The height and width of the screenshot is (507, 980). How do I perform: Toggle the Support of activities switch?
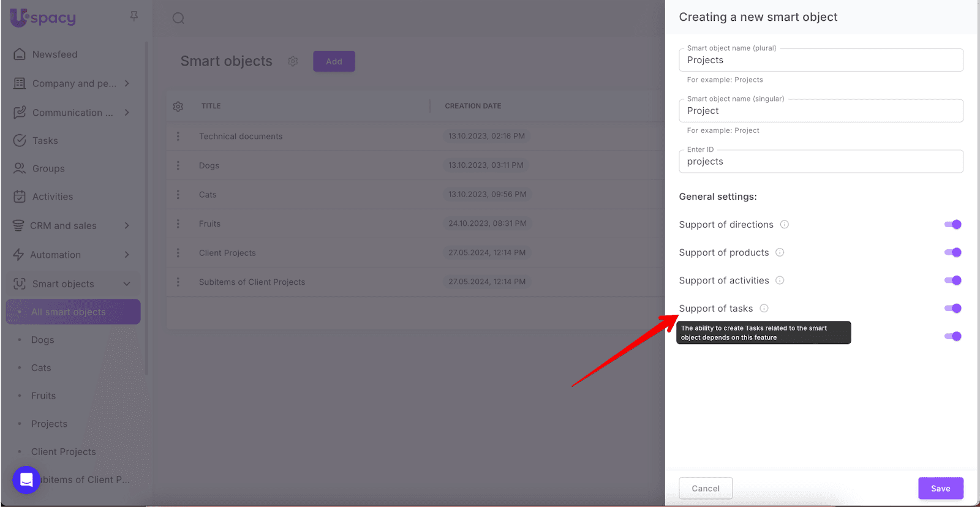tap(952, 280)
